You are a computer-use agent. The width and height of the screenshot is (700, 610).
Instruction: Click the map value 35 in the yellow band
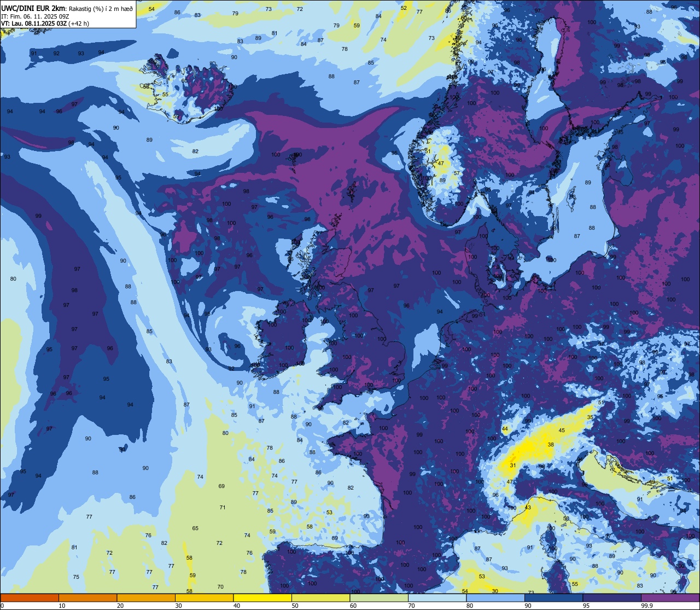[590, 417]
